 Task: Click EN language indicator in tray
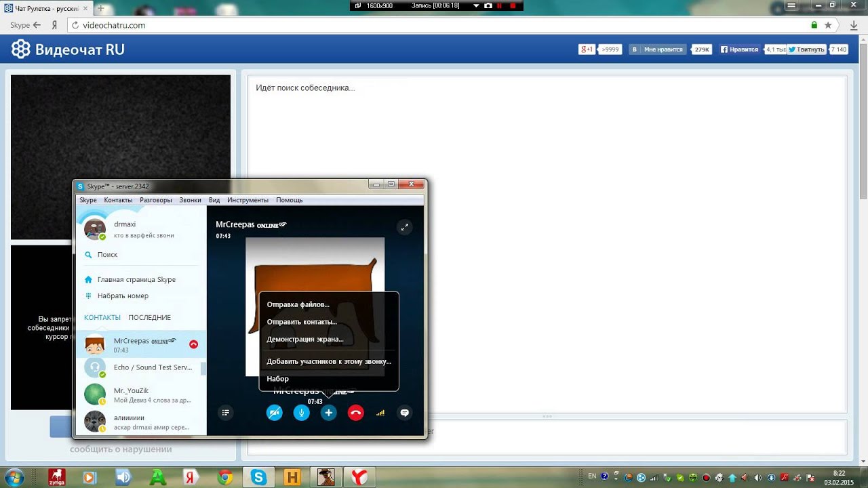click(592, 476)
